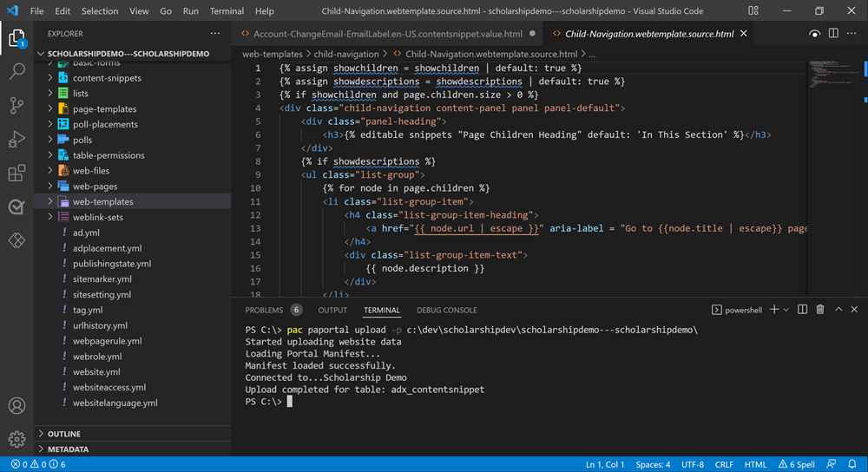
Task: Kill terminal with trash icon
Action: (820, 310)
